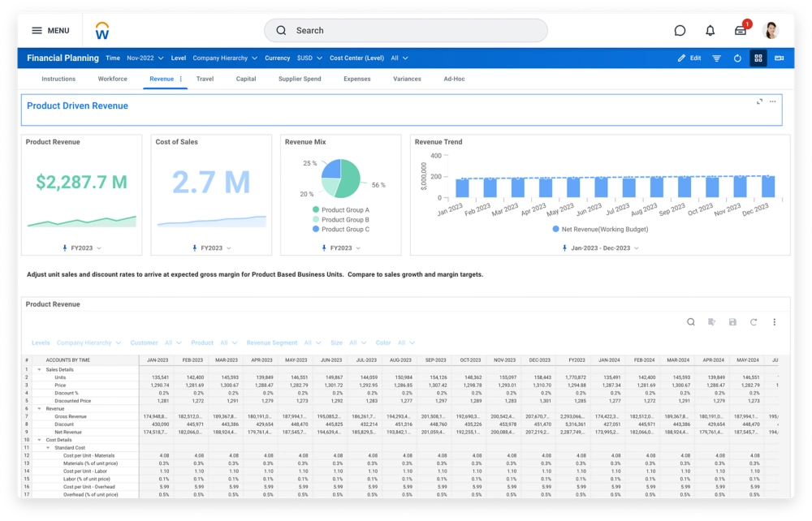Click the Workday logo
This screenshot has width=812, height=521.
tap(102, 31)
